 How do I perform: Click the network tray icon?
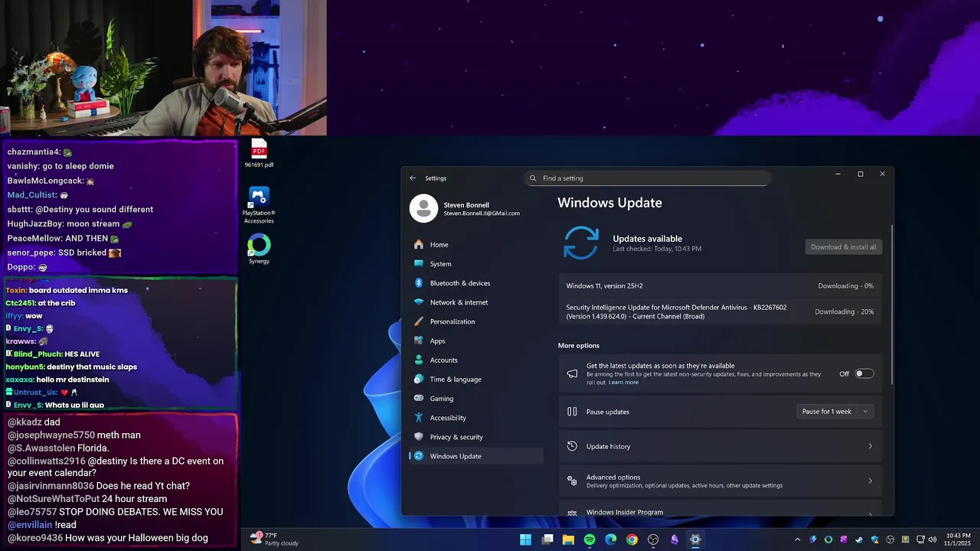920,540
